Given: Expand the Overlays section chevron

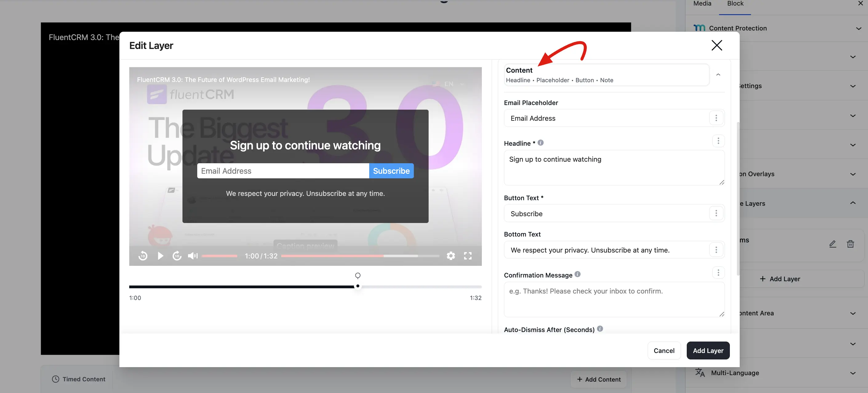Looking at the screenshot, I should point(853,174).
